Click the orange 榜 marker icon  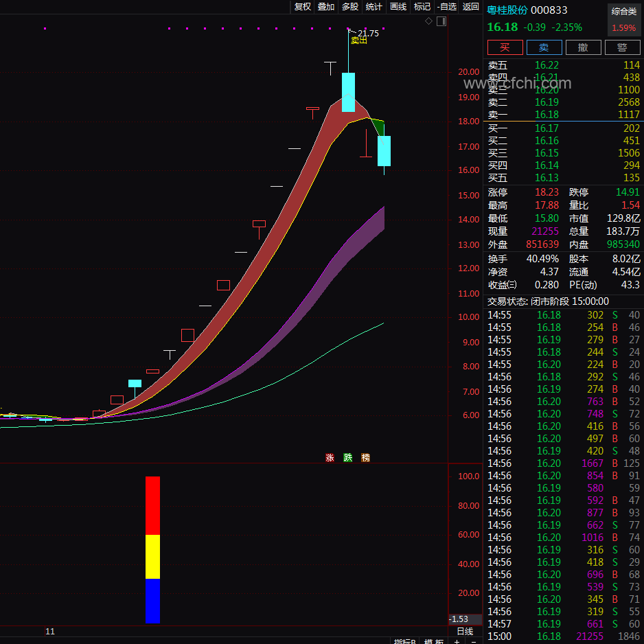(365, 457)
